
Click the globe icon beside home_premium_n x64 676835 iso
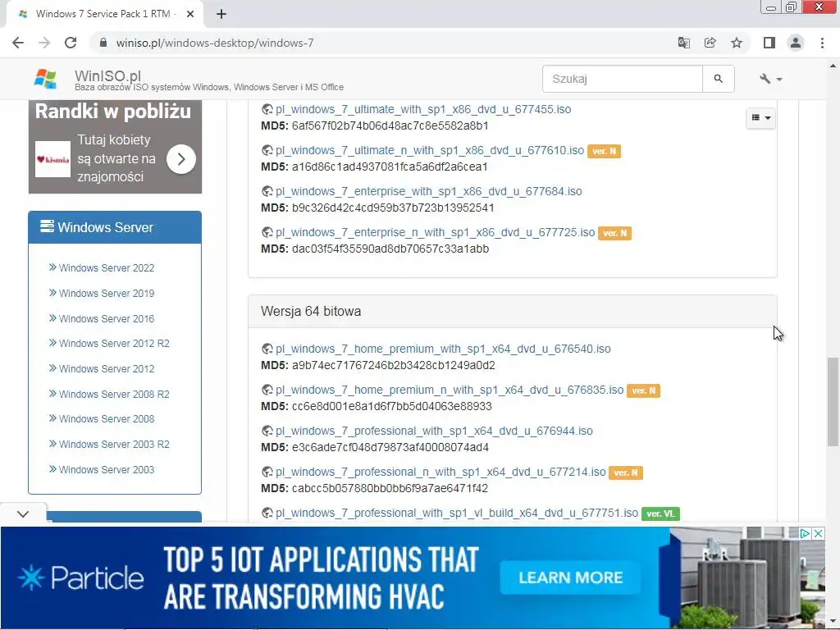[x=267, y=390]
